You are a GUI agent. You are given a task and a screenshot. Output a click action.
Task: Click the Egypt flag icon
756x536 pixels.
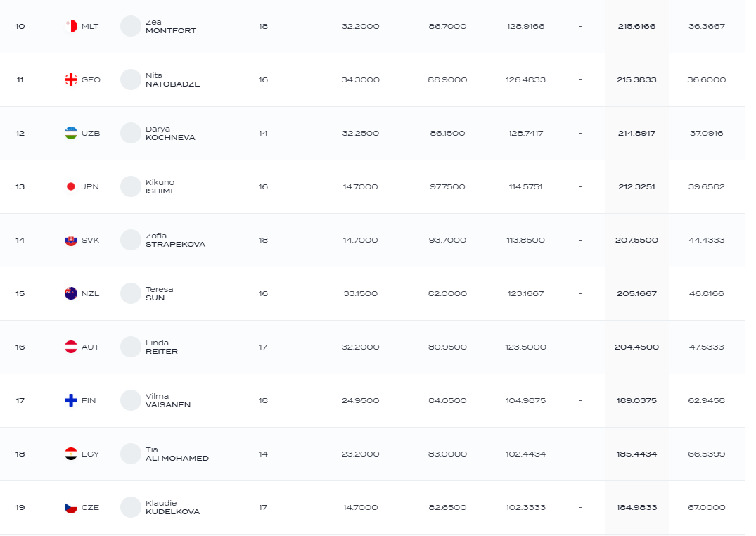[x=71, y=454]
